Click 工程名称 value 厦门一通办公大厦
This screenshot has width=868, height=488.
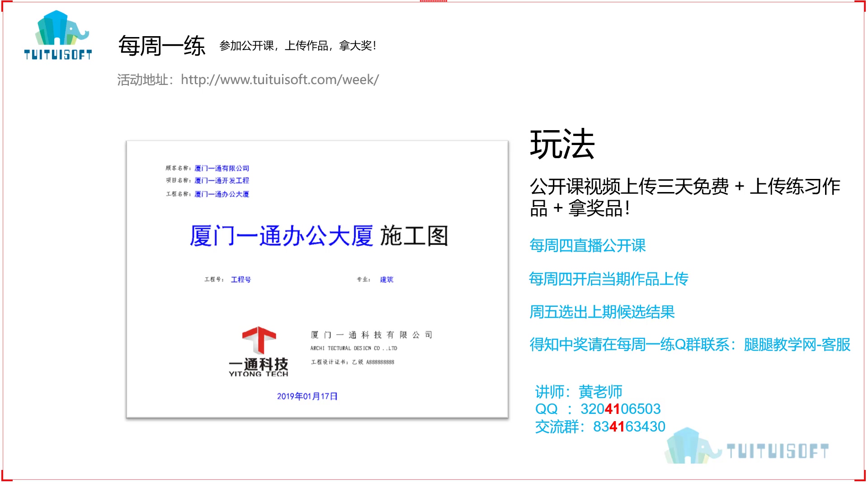222,194
